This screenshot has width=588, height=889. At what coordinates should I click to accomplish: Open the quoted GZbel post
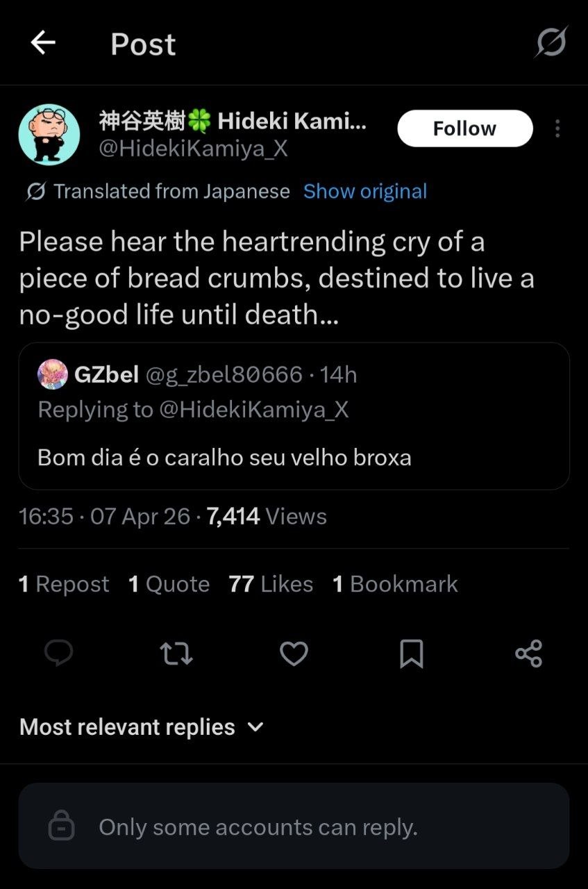coord(294,458)
